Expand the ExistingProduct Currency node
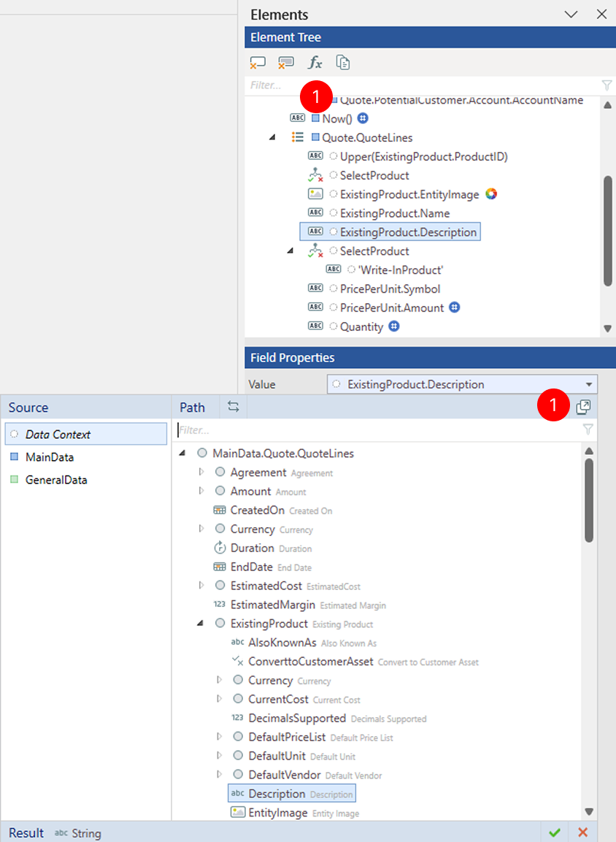The image size is (616, 842). click(219, 680)
